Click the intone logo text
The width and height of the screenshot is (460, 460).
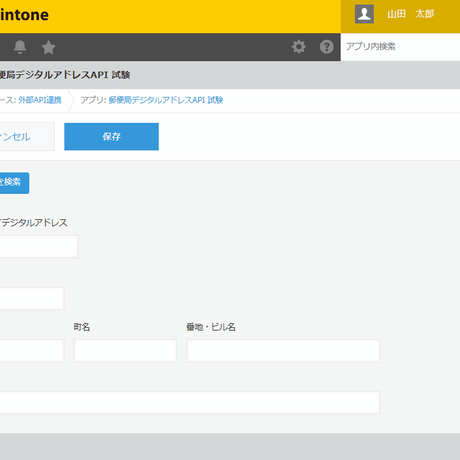tap(24, 15)
